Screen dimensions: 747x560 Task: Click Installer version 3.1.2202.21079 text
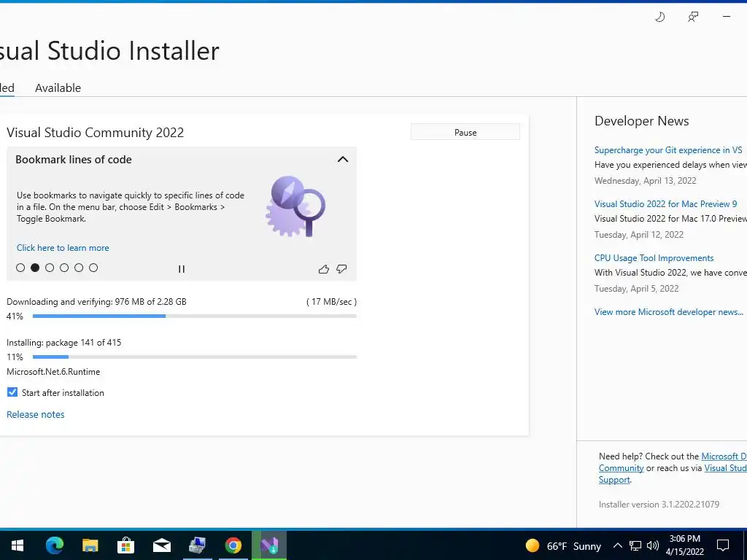[x=659, y=505]
